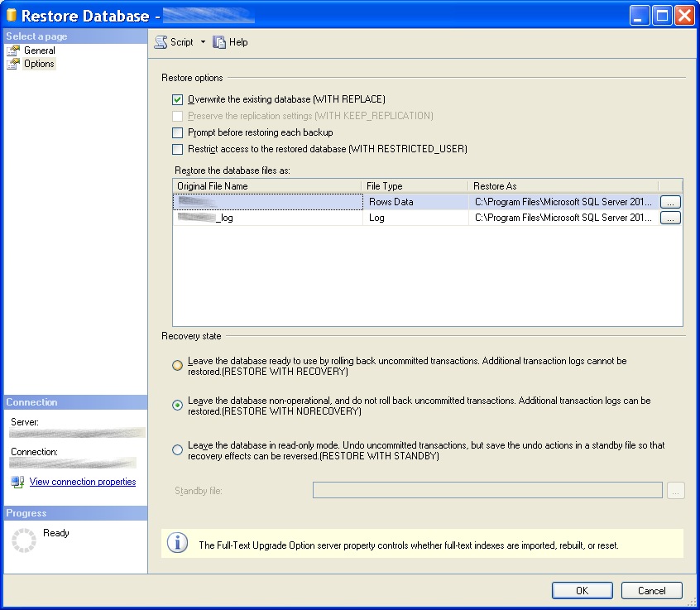Image resolution: width=700 pixels, height=610 pixels.
Task: Click the connection properties computer icon
Action: (17, 482)
